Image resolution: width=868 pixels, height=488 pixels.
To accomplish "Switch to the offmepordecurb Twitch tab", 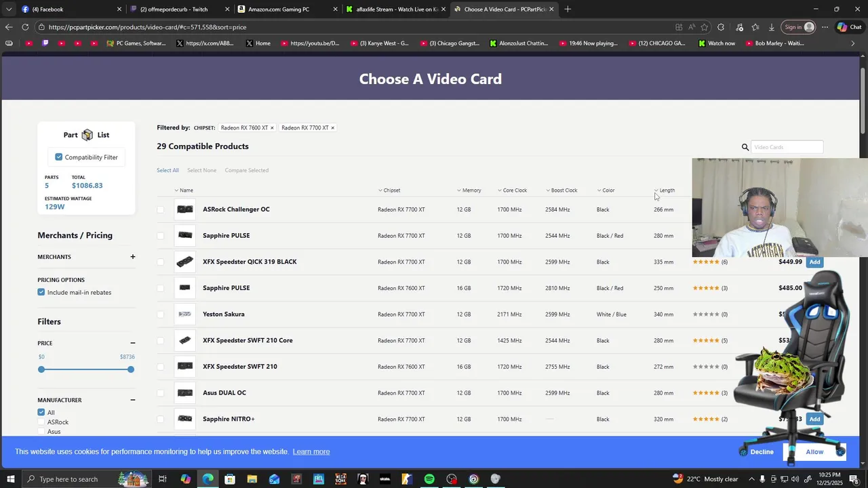I will click(180, 9).
